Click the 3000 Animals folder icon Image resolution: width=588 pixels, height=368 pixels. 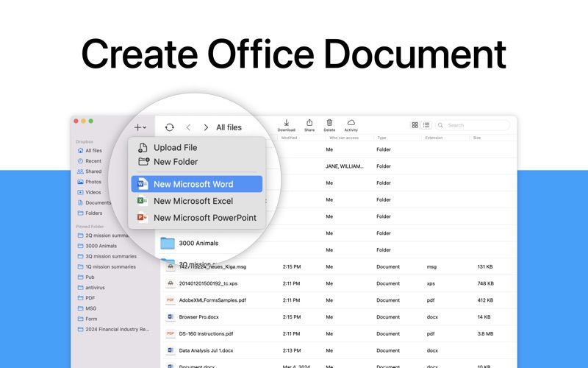click(168, 243)
